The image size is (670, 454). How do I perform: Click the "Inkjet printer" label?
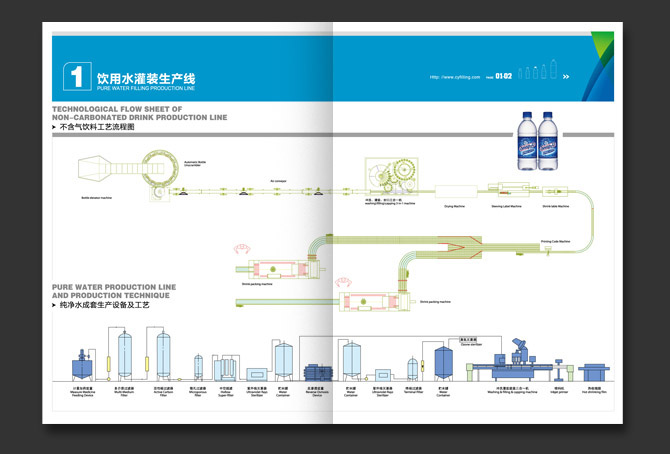(x=559, y=390)
